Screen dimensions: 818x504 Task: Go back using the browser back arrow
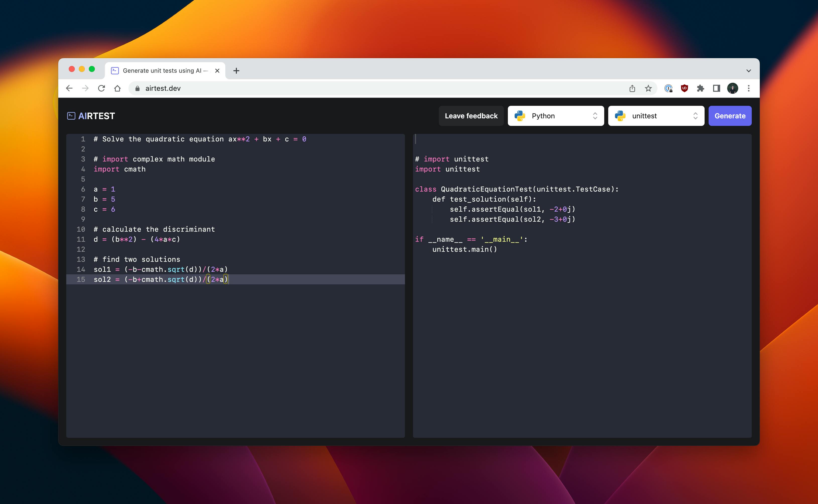(69, 88)
